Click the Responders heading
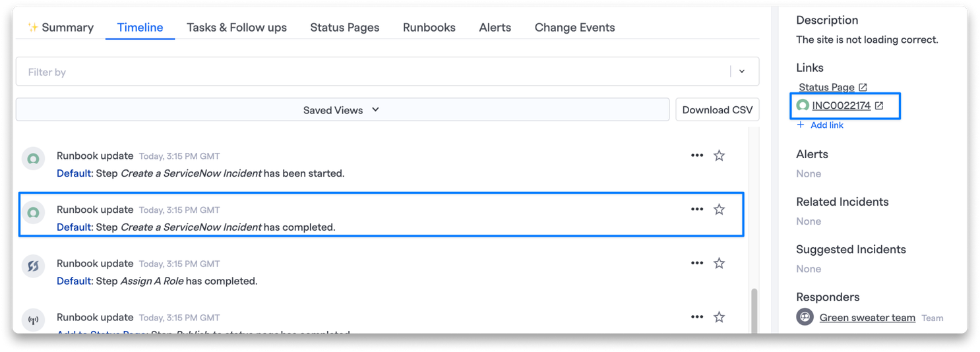Viewport: 980px width, 352px height. pos(828,297)
